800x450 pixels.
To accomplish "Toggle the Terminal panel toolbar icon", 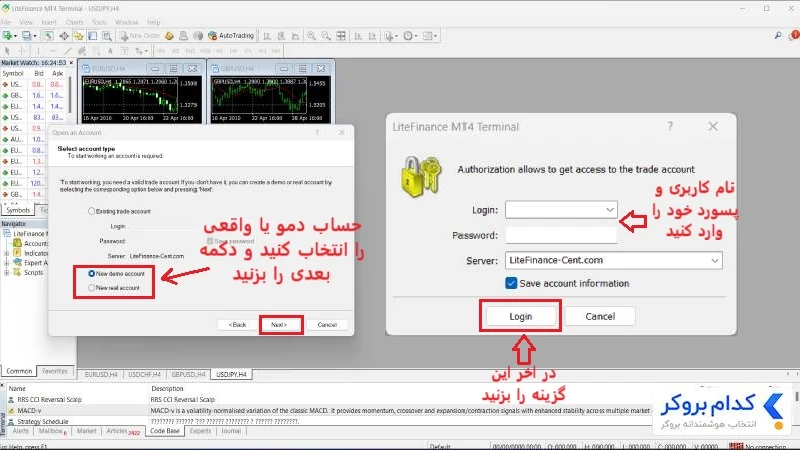I will coord(92,36).
